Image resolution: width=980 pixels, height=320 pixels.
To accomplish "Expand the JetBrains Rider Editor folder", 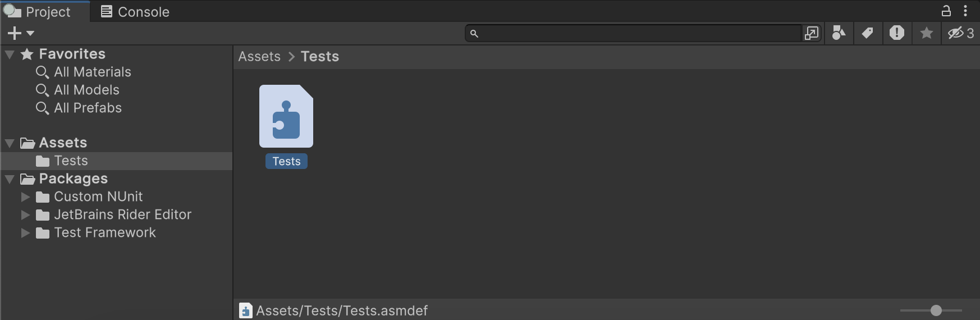I will pos(25,215).
